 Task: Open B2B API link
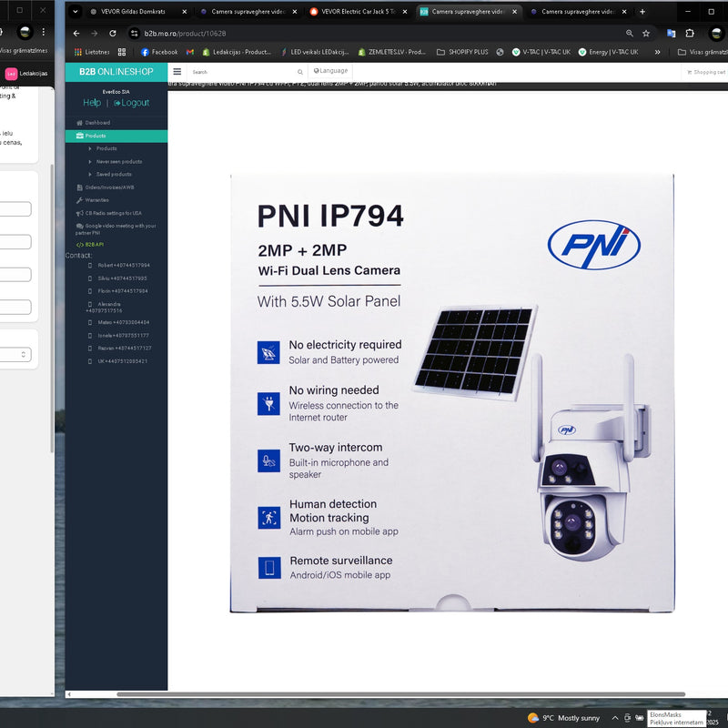[x=90, y=244]
